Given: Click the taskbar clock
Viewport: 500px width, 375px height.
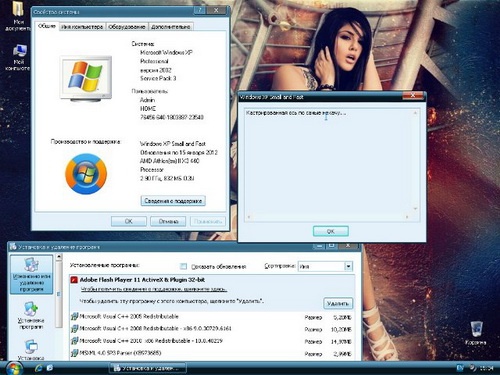Looking at the screenshot, I should (x=486, y=368).
